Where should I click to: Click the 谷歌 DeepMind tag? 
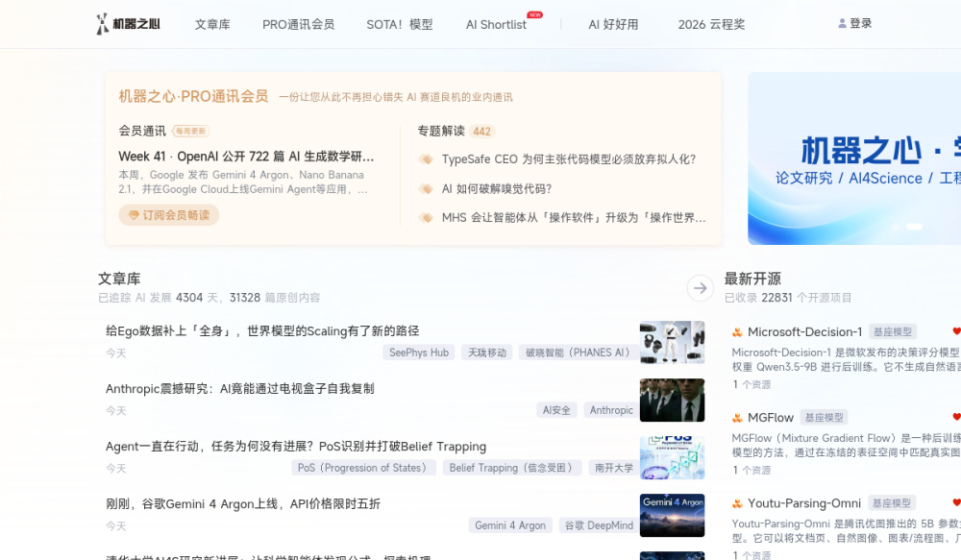[x=599, y=525]
